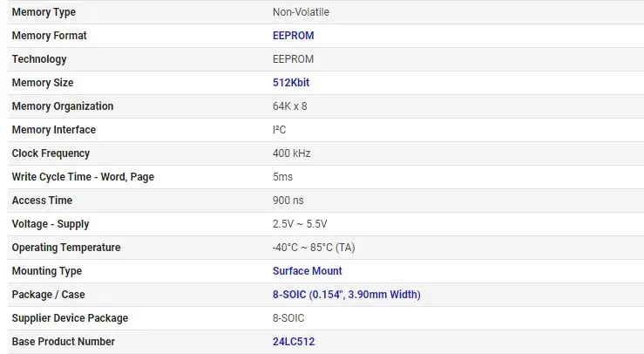Click the Technology EEPROM plain text value
The height and width of the screenshot is (354, 644).
[x=294, y=59]
